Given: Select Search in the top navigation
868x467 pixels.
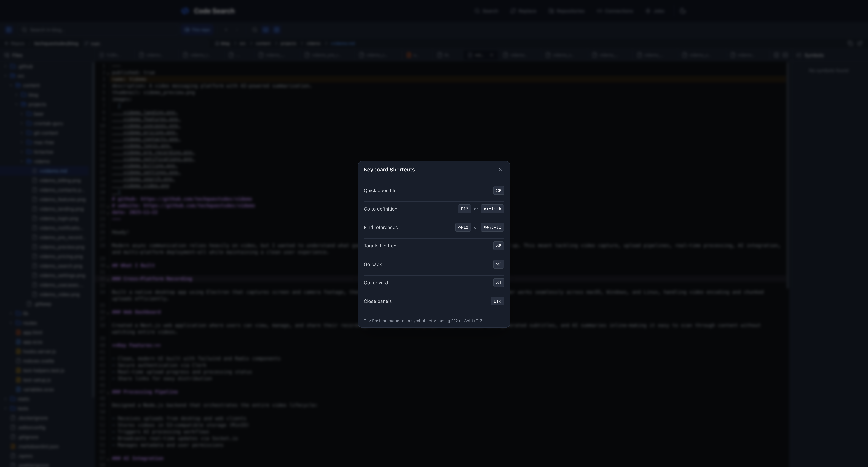Looking at the screenshot, I should pos(486,11).
